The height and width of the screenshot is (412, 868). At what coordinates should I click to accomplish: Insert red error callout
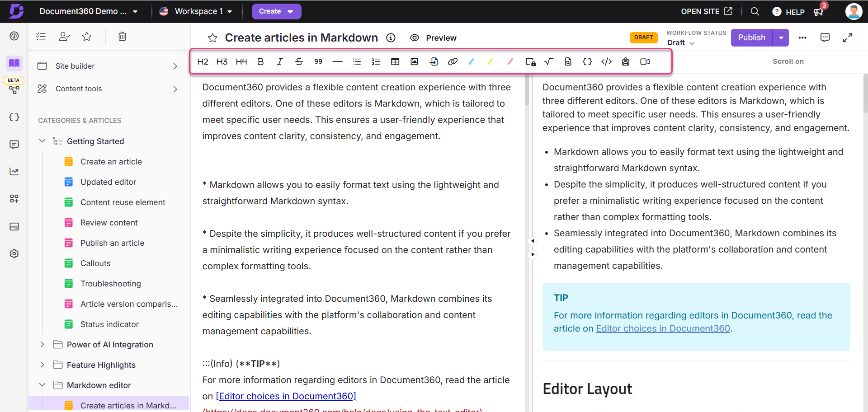[x=510, y=61]
